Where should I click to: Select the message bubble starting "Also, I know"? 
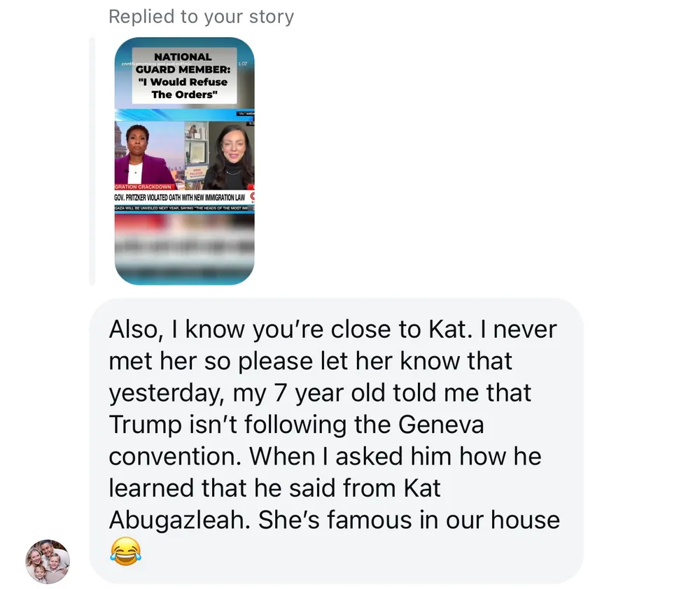click(x=336, y=441)
